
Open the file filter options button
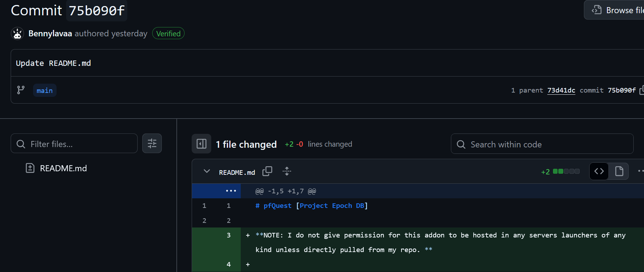(x=152, y=143)
